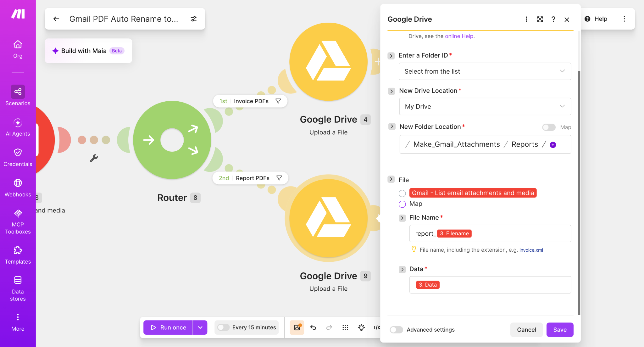Open Google Drive panel kebab menu

click(526, 19)
